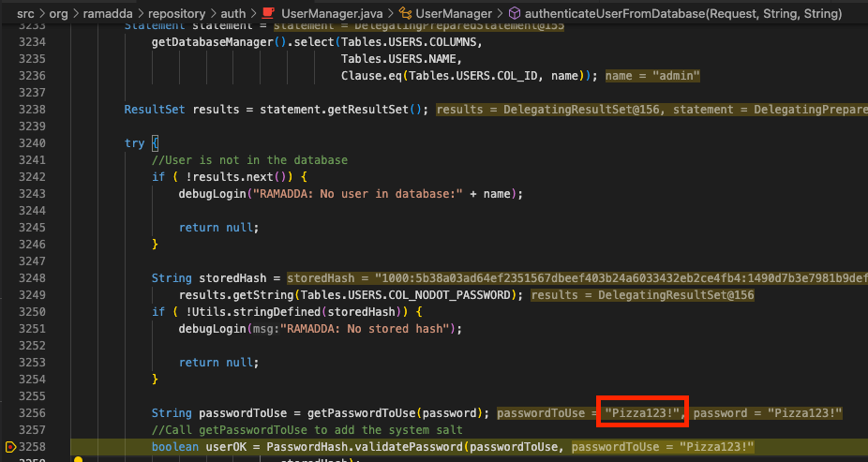The width and height of the screenshot is (868, 462).
Task: Click comment '//Call getPasswordToUse to add the system salt'
Action: tap(307, 430)
